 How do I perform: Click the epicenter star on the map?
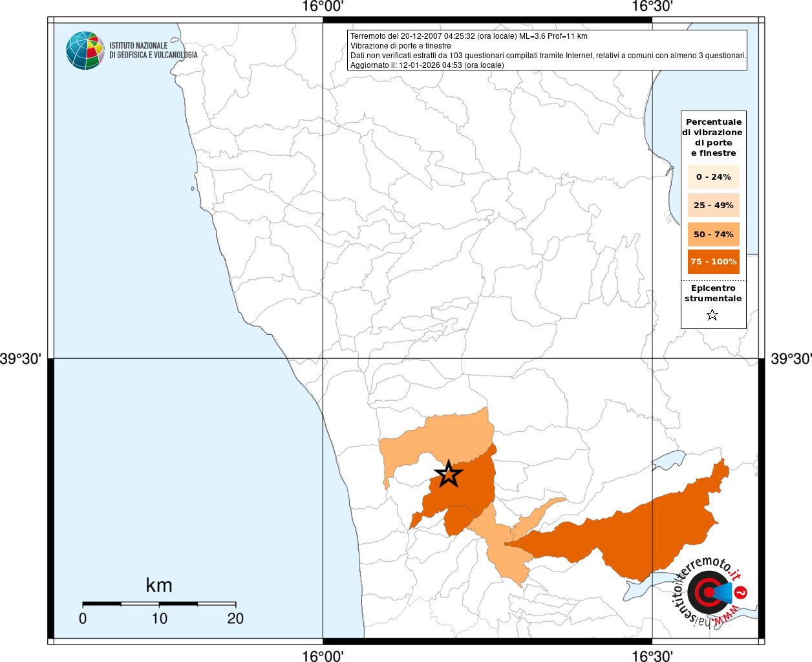[x=449, y=474]
